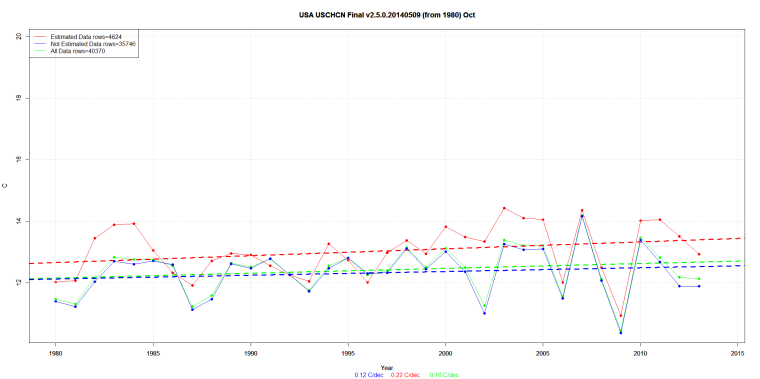This screenshot has height=379, width=760.
Task: Click the red data point at 2000
Action: point(445,227)
